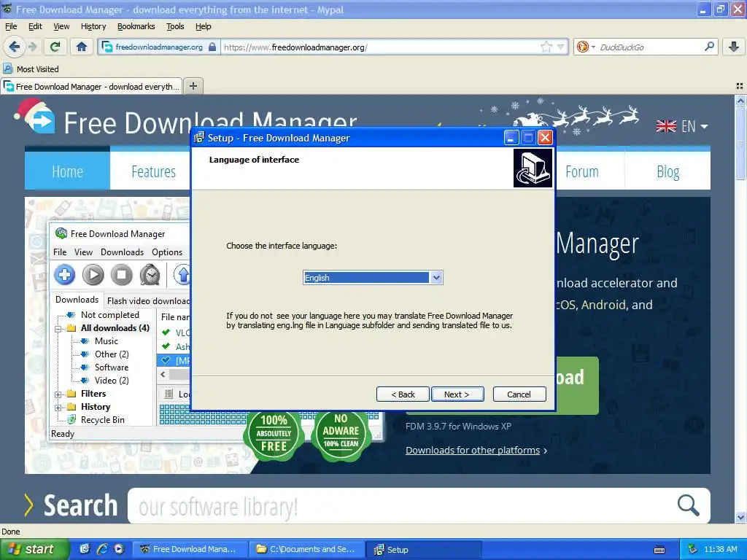Reload the page with the refresh icon
This screenshot has width=747, height=560.
tap(55, 47)
